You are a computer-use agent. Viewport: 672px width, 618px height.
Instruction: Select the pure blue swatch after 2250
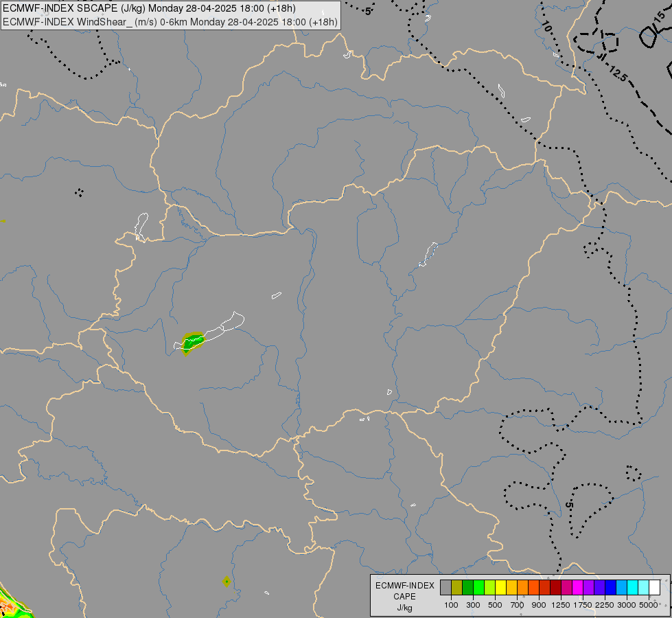coord(611,587)
